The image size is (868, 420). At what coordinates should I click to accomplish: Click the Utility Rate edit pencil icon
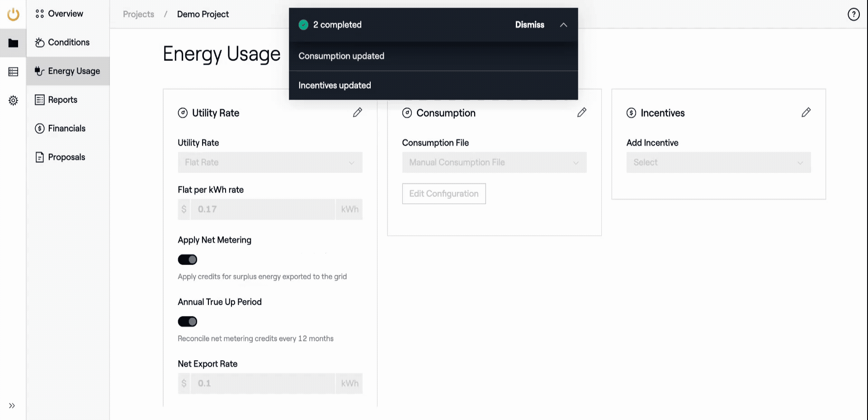coord(357,113)
